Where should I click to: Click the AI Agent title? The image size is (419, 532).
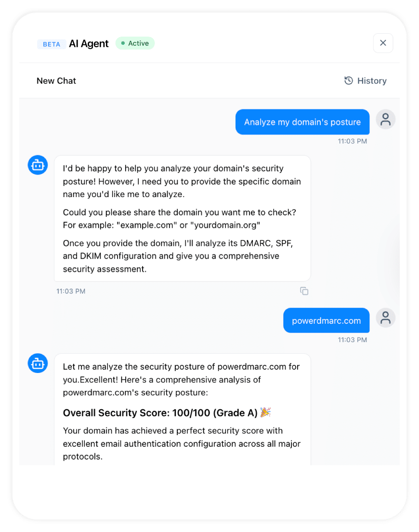click(88, 43)
